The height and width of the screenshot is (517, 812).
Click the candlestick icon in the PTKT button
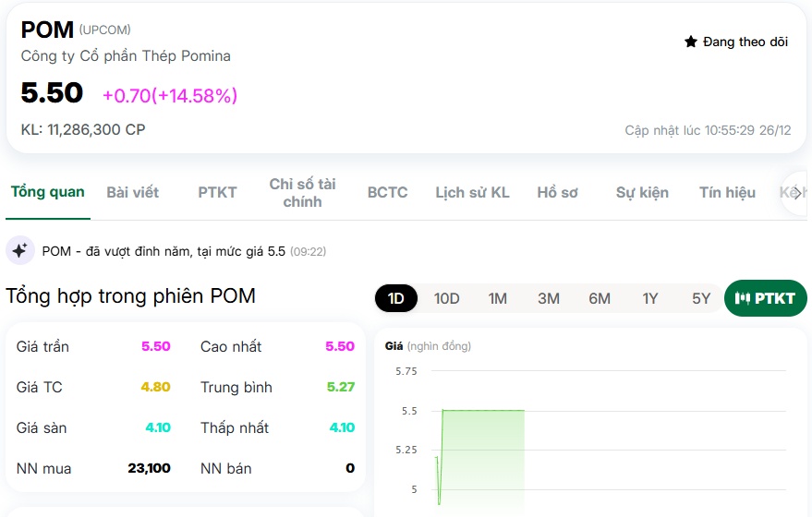tap(742, 298)
